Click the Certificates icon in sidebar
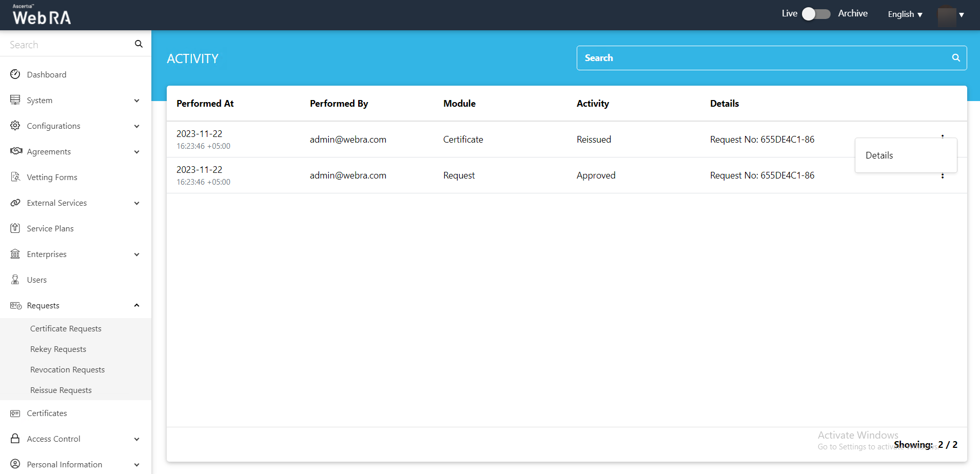This screenshot has width=980, height=474. coord(15,413)
